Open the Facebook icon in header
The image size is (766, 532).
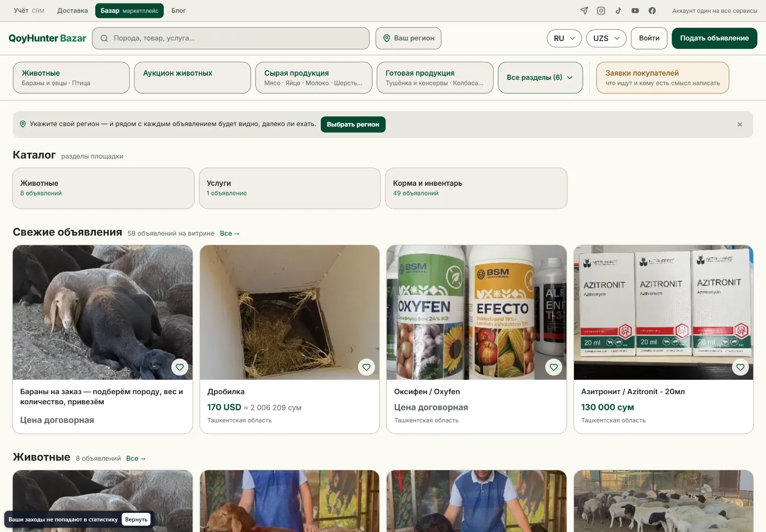pos(652,11)
